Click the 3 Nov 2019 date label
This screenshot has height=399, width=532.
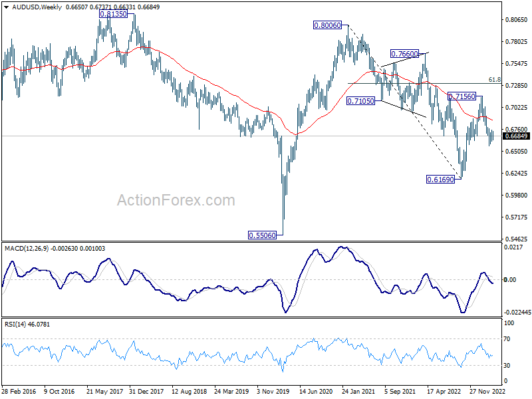coord(273,391)
